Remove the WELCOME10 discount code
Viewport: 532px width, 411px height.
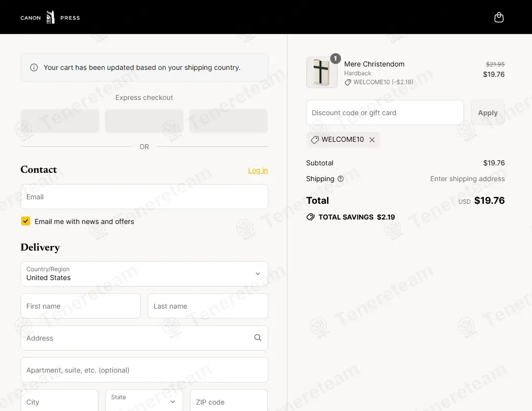[372, 140]
